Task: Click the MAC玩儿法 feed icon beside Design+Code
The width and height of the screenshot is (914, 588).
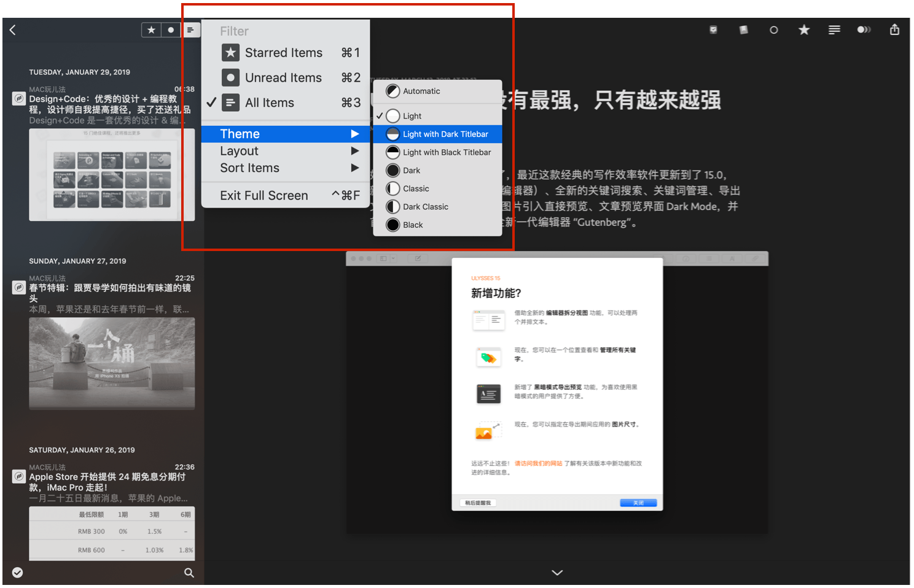Action: [x=19, y=98]
